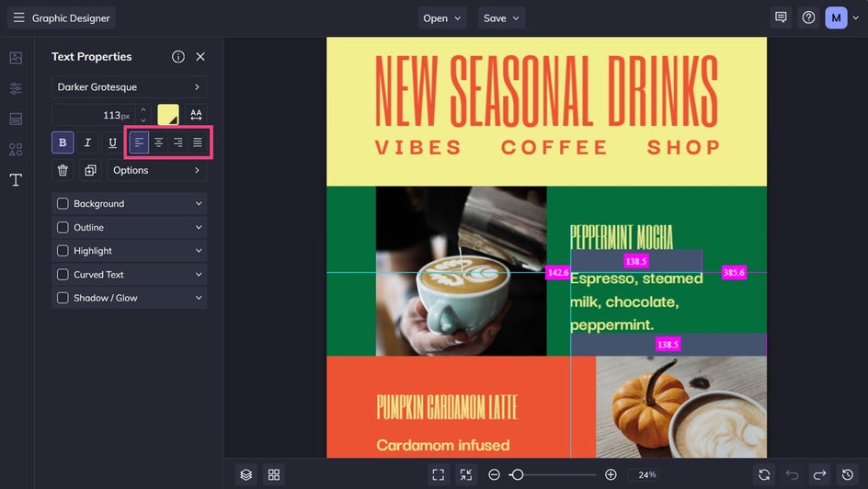Open the Edit sliders sidebar icon
This screenshot has height=489, width=868.
coord(16,88)
